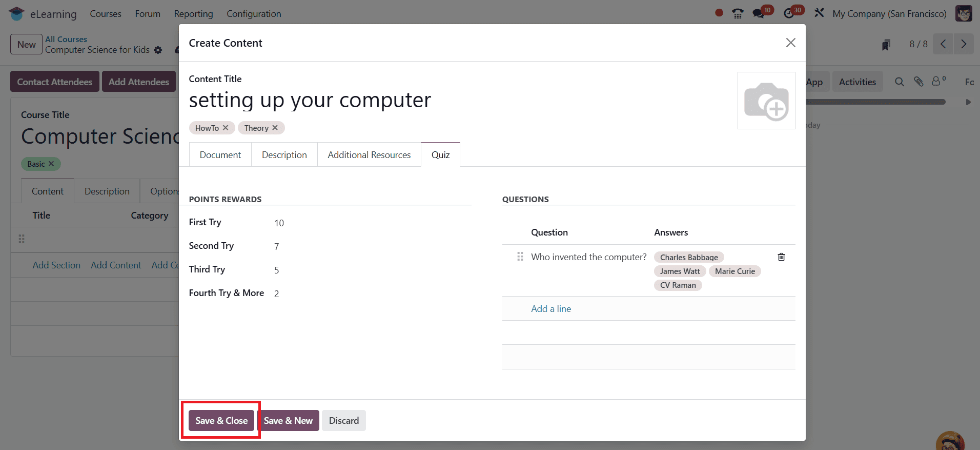
Task: Click the Add Section link
Action: (56, 265)
